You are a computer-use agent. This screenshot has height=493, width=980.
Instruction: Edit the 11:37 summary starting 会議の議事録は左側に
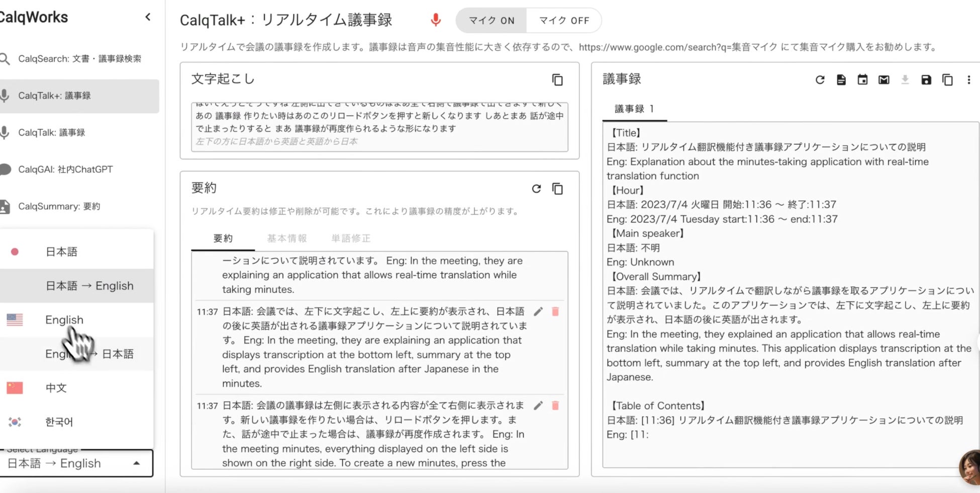tap(538, 406)
